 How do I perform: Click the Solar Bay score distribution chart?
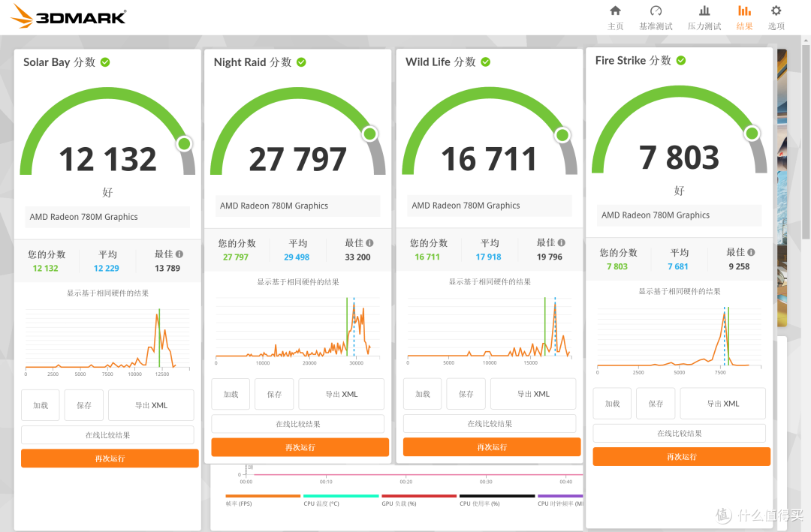coord(107,341)
